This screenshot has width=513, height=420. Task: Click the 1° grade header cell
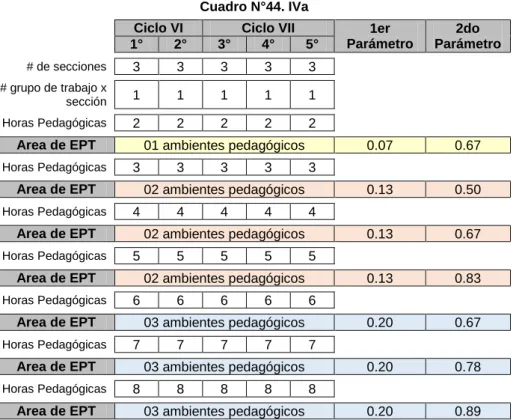point(136,44)
